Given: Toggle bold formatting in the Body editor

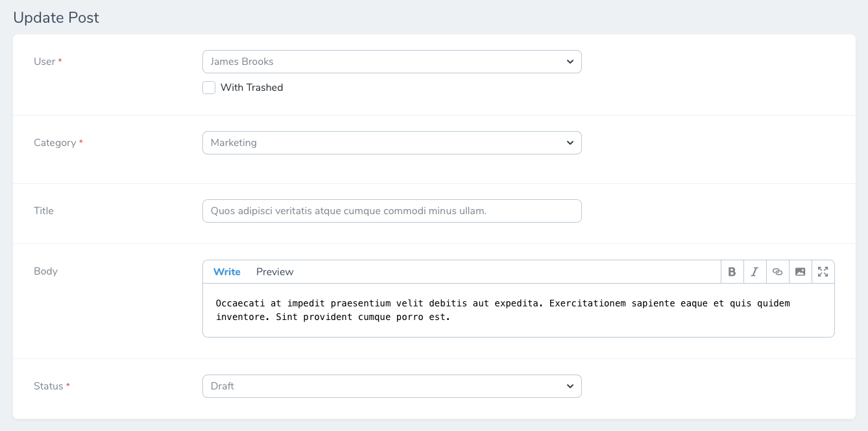Looking at the screenshot, I should (x=732, y=271).
